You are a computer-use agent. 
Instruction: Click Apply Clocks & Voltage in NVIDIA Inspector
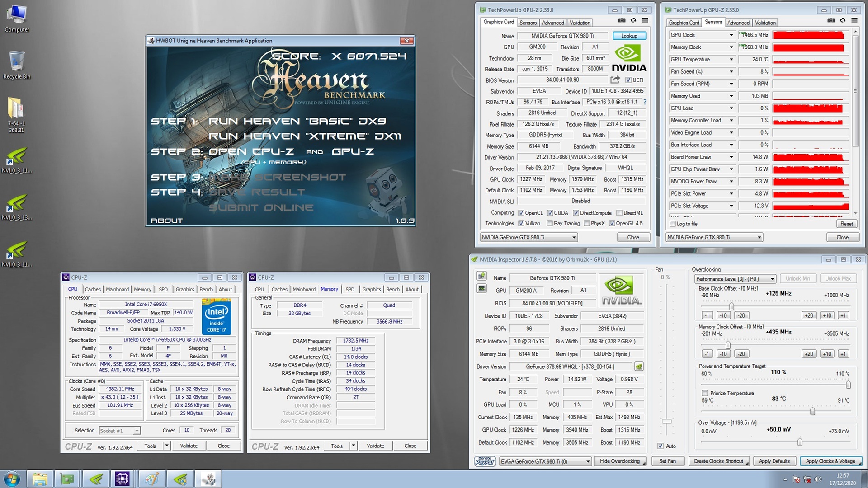point(830,461)
